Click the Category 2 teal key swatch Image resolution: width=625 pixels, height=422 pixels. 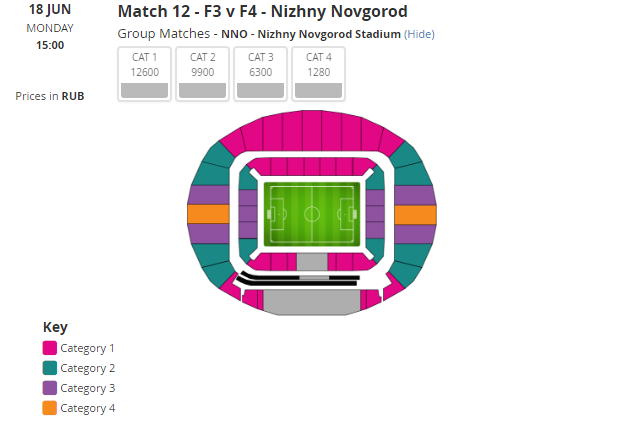(50, 368)
